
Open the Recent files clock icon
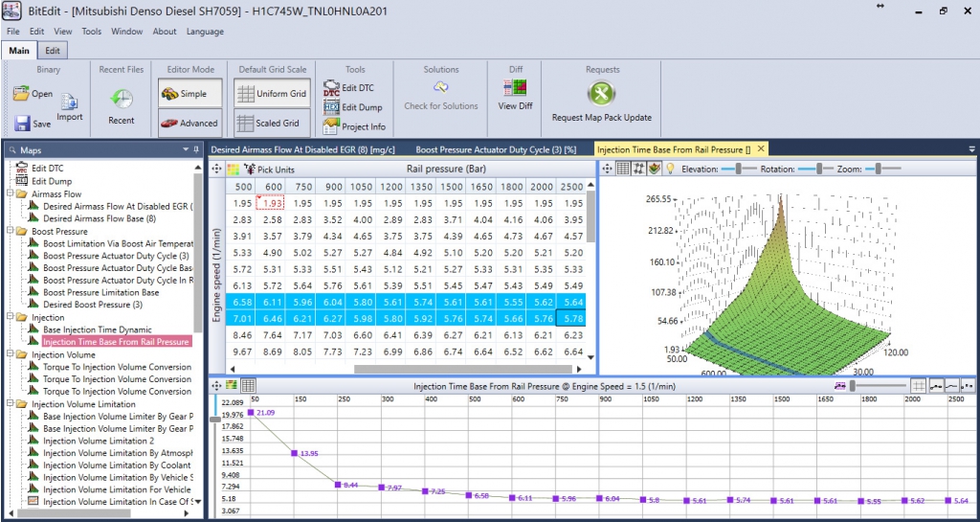point(122,100)
